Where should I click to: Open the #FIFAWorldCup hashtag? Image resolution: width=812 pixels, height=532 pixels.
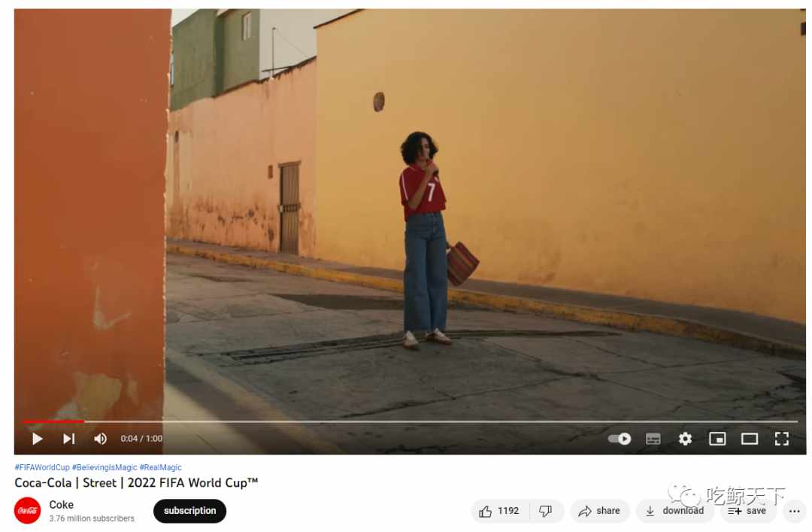click(42, 467)
